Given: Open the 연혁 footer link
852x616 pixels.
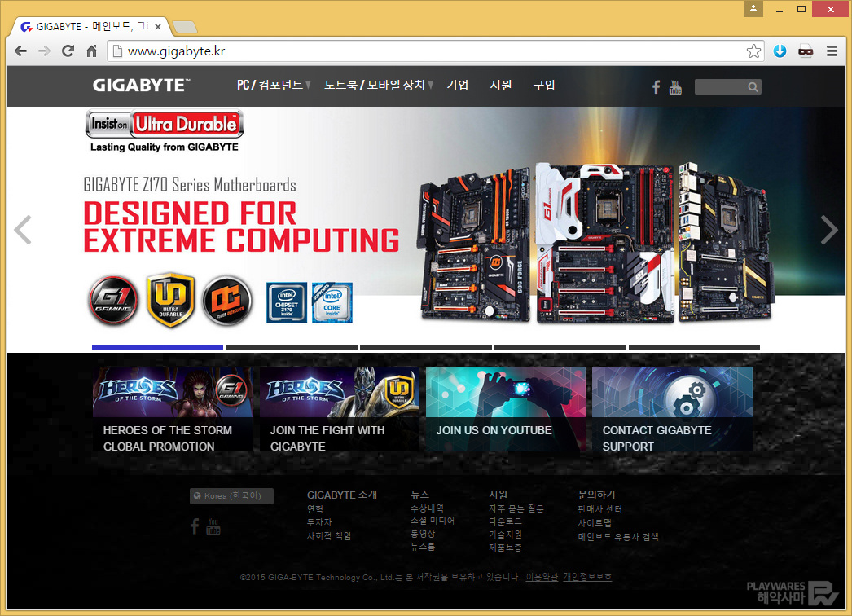Looking at the screenshot, I should (x=315, y=509).
